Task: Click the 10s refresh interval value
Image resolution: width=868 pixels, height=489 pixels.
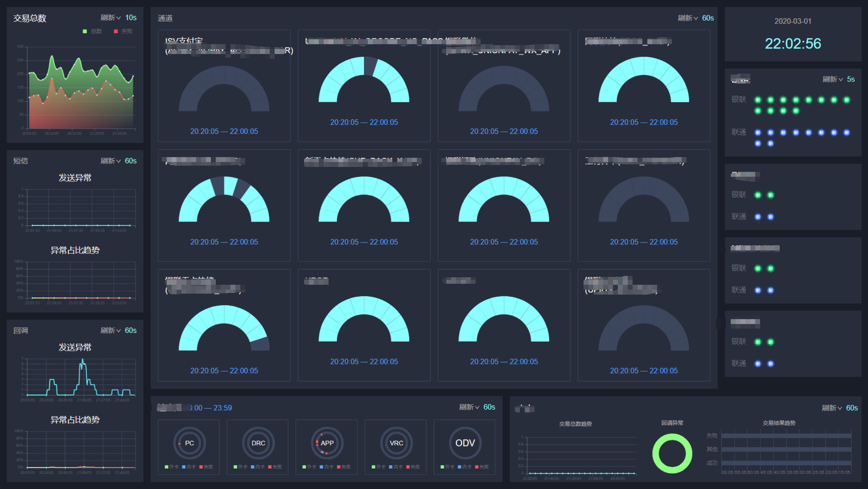Action: [131, 18]
